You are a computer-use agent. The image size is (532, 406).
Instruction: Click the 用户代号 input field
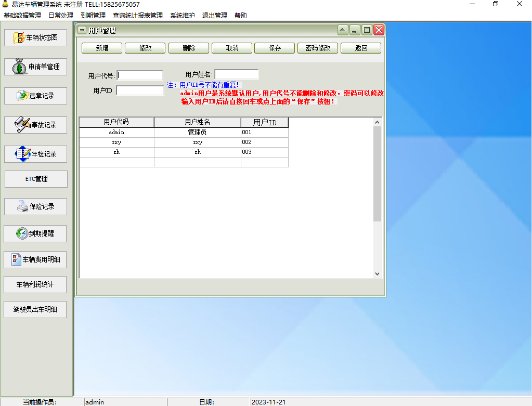pos(140,75)
